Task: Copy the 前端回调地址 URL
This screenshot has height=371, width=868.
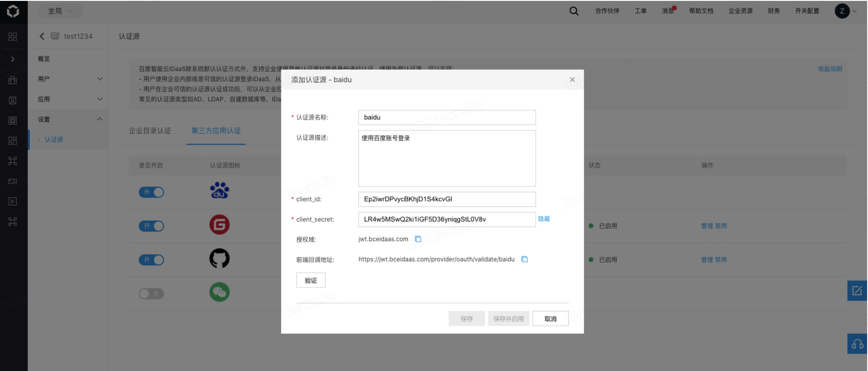Action: (525, 259)
